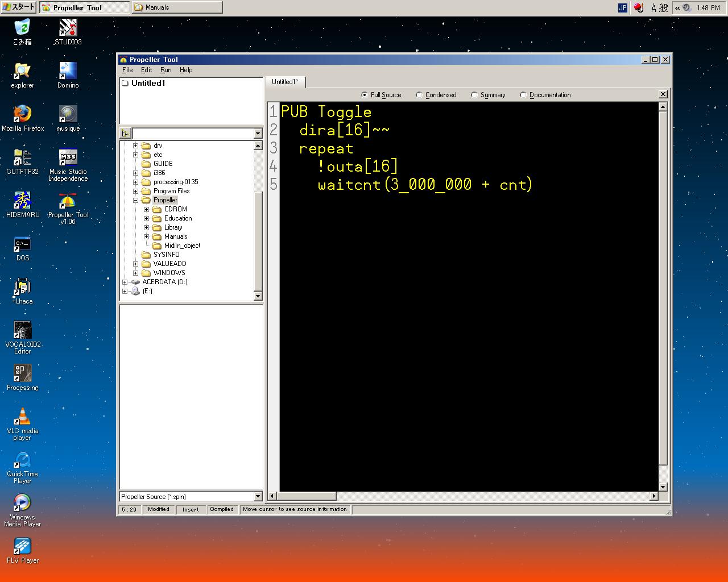
Task: Open the Propeller Source file type dropdown
Action: 258,496
